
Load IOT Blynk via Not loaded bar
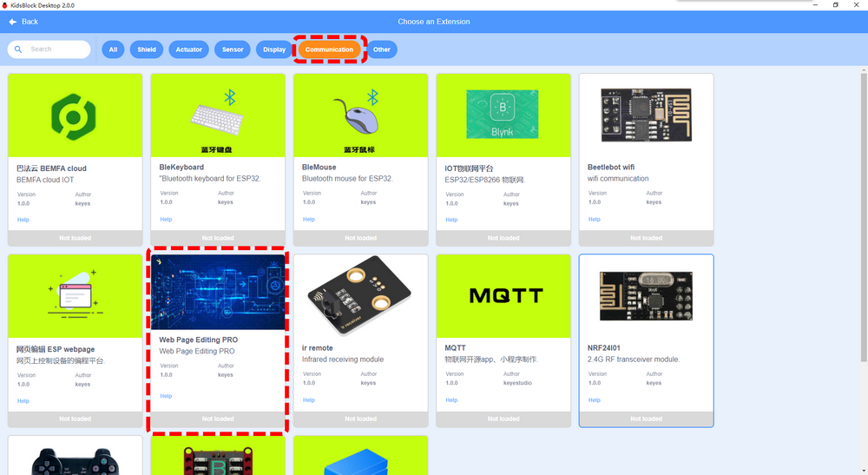pyautogui.click(x=503, y=238)
